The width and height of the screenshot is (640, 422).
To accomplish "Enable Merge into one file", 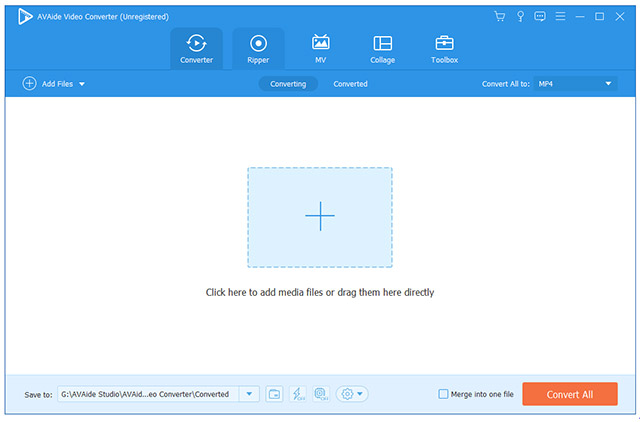I will point(444,394).
